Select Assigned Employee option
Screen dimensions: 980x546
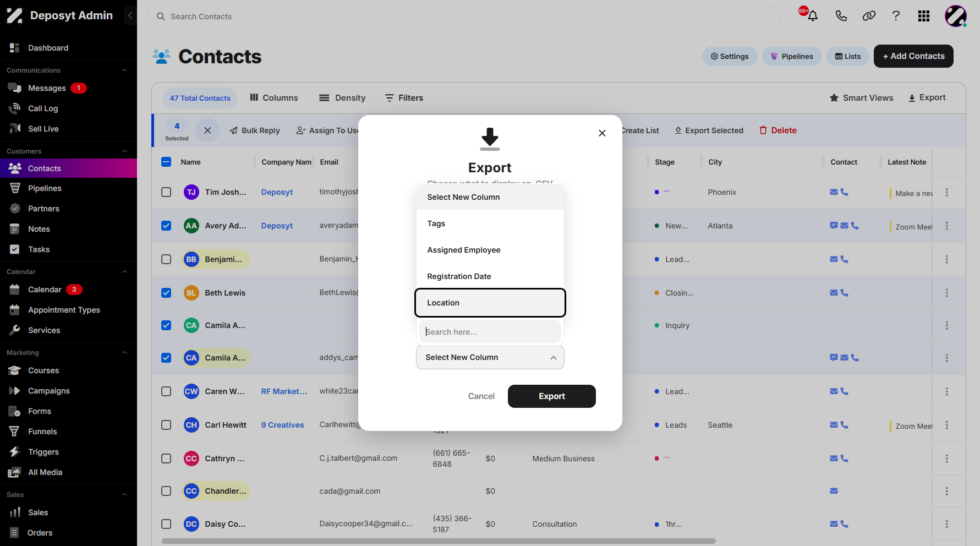(490, 250)
